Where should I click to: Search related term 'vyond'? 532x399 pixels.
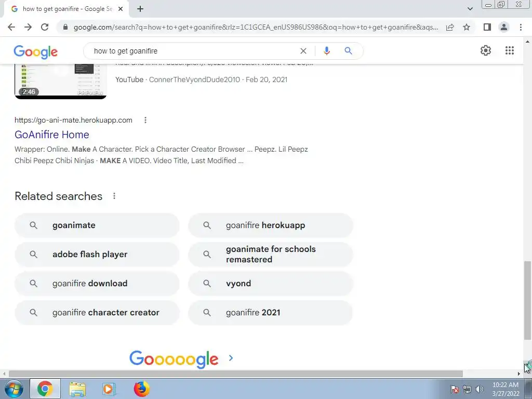270,283
